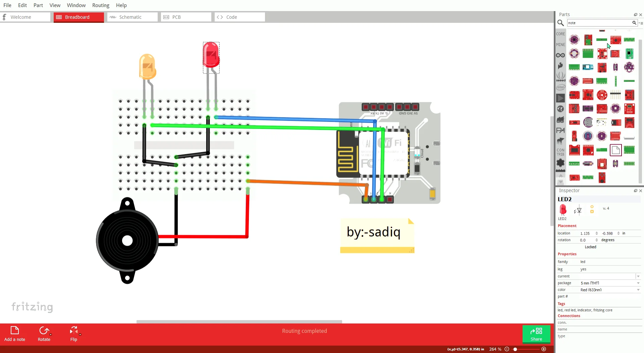Switch to the PCB view

(185, 17)
